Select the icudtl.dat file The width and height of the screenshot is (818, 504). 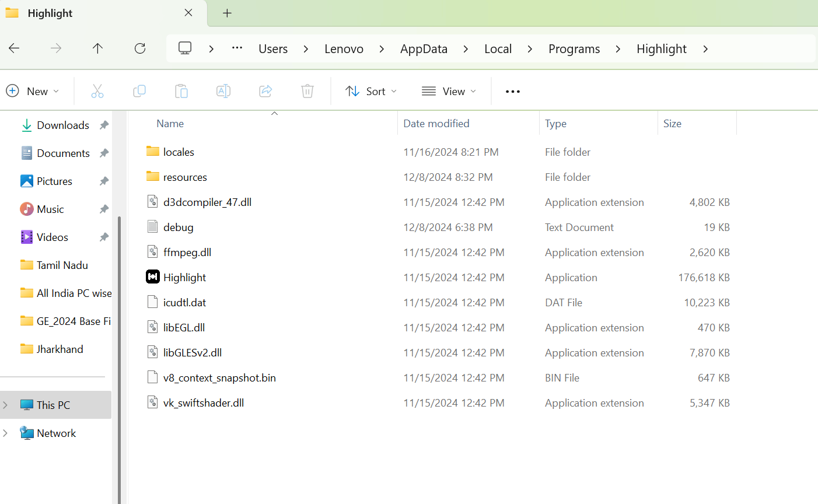[x=184, y=302]
